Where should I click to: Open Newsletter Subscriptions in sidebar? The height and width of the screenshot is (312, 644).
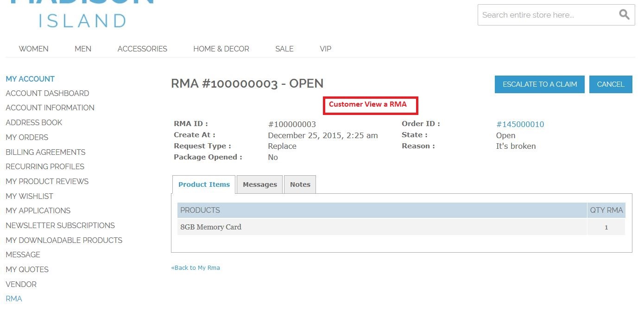pyautogui.click(x=60, y=225)
